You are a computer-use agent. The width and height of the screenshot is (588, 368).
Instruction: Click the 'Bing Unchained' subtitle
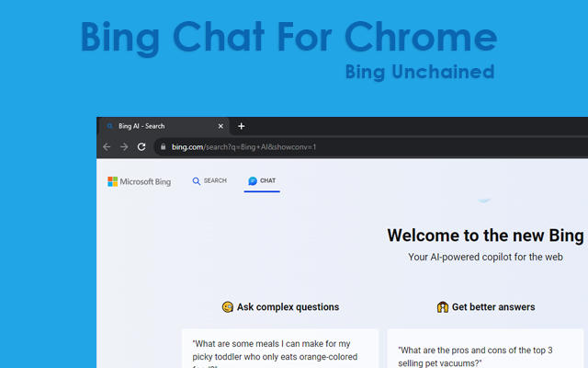(x=420, y=72)
